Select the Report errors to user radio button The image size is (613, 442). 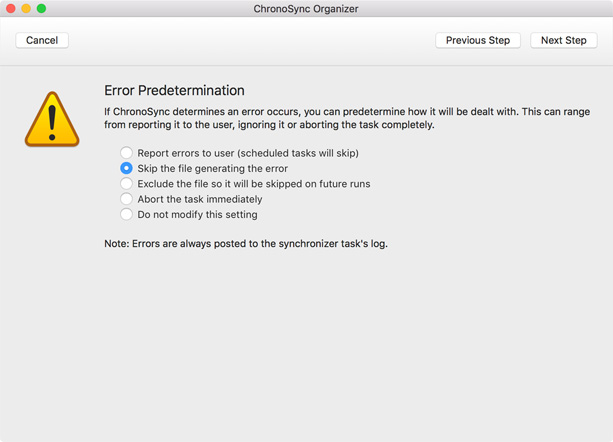pos(126,153)
